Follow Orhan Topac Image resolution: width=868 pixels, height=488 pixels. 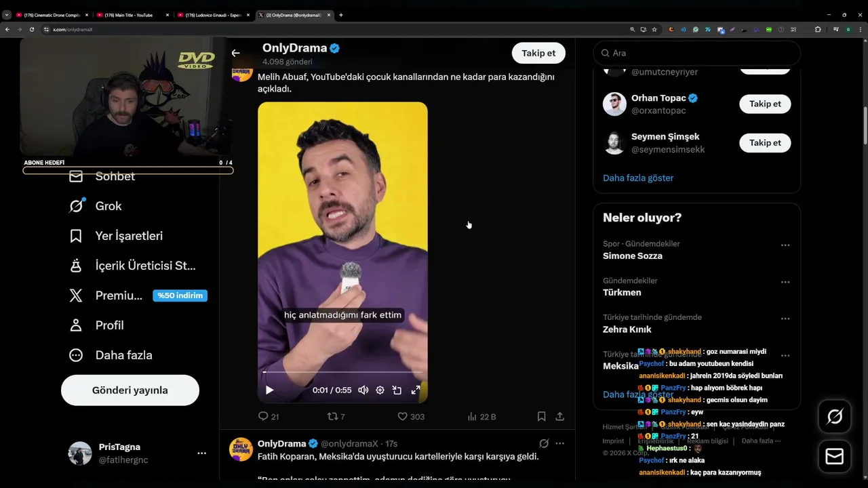coord(765,104)
